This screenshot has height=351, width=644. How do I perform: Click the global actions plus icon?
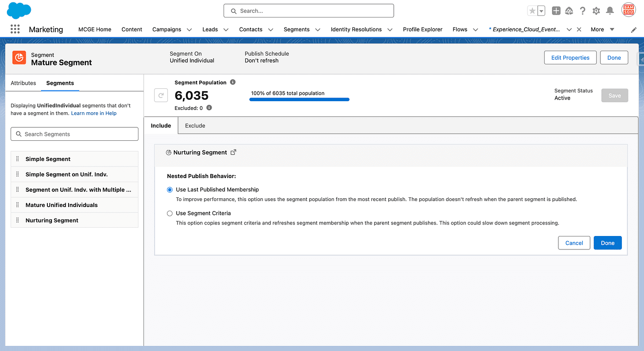556,11
